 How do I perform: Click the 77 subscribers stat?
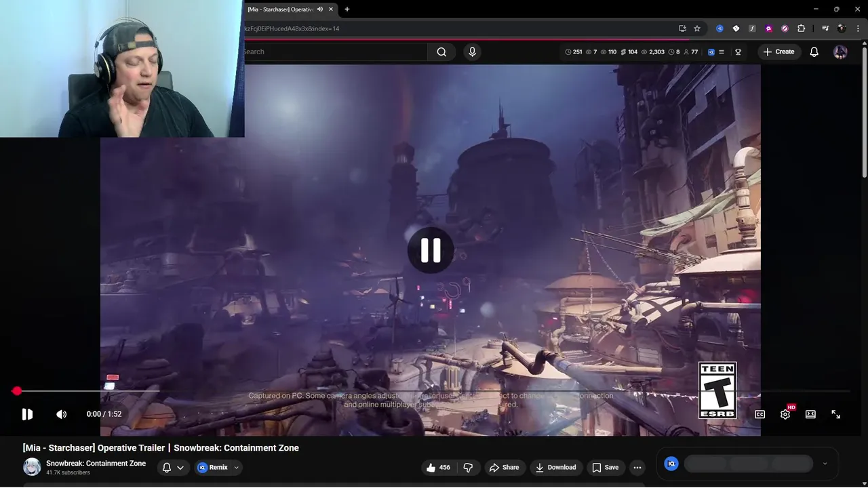[x=690, y=52]
